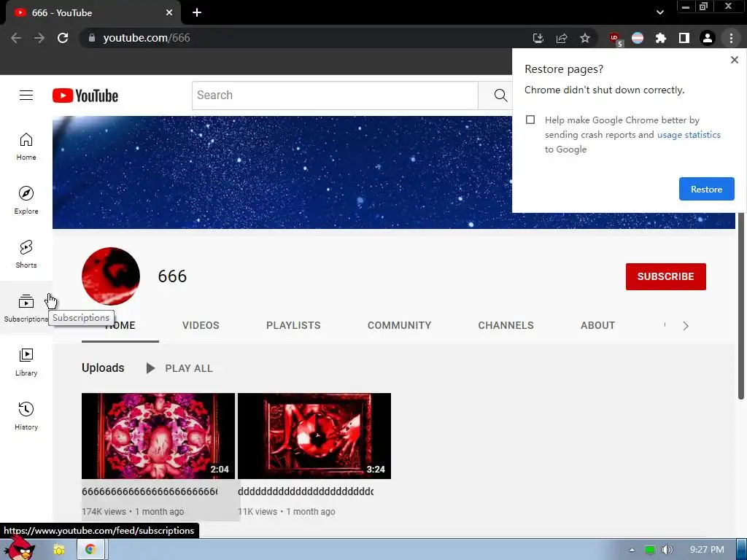This screenshot has width=747, height=560.
Task: Toggle the Chrome side panel
Action: (684, 38)
